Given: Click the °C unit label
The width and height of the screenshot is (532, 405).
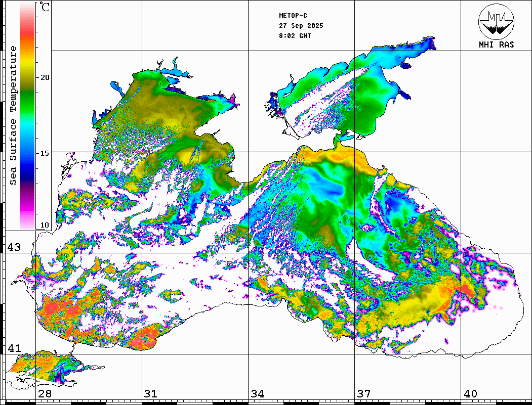Looking at the screenshot, I should pos(45,8).
